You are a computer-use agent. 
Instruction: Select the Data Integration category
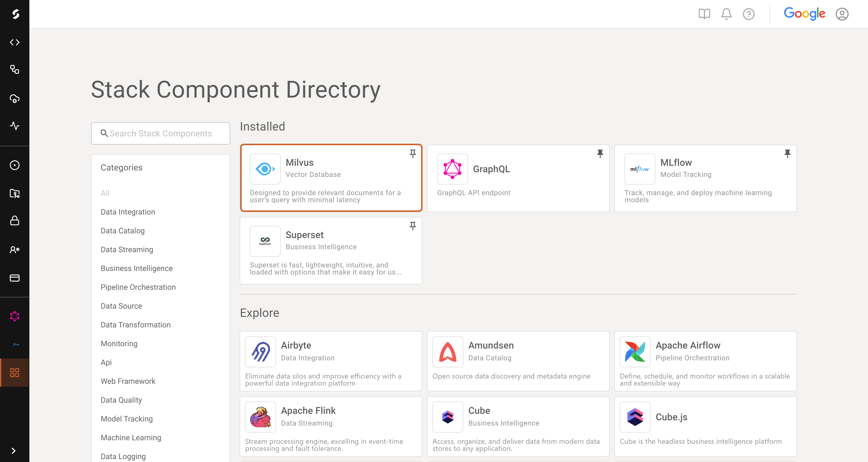pos(128,212)
